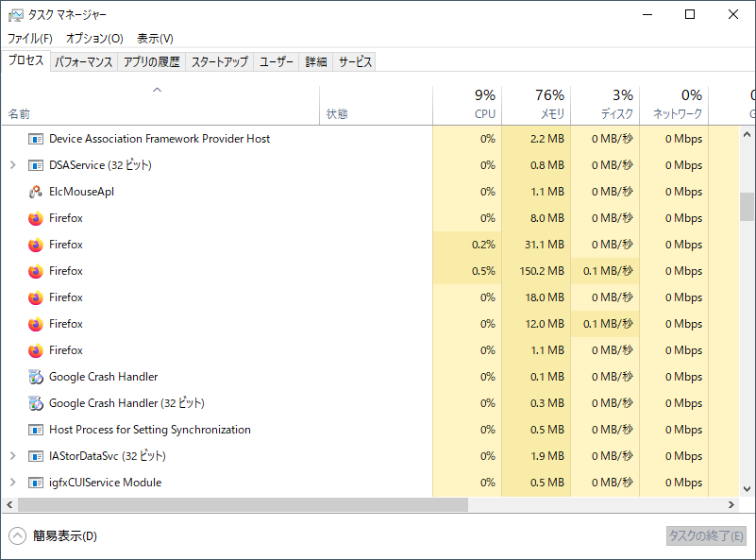This screenshot has height=560, width=756.
Task: Sort by the ネットワーク column header
Action: (x=674, y=105)
